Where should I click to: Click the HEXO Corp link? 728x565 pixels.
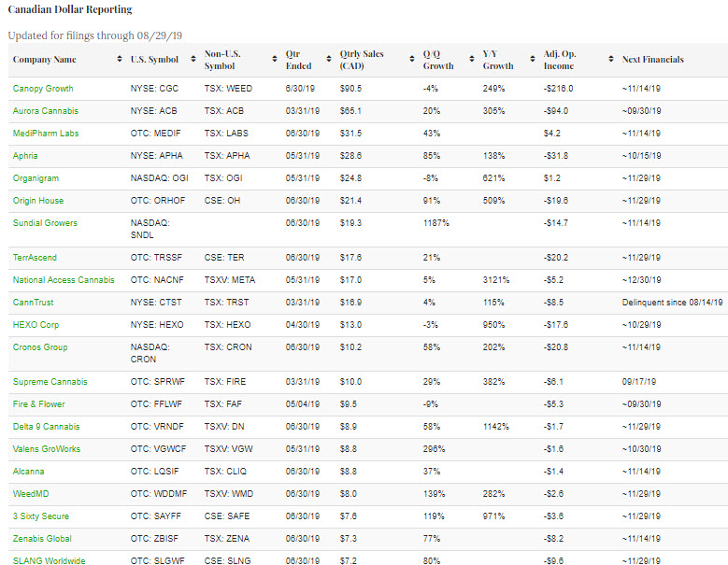click(36, 325)
